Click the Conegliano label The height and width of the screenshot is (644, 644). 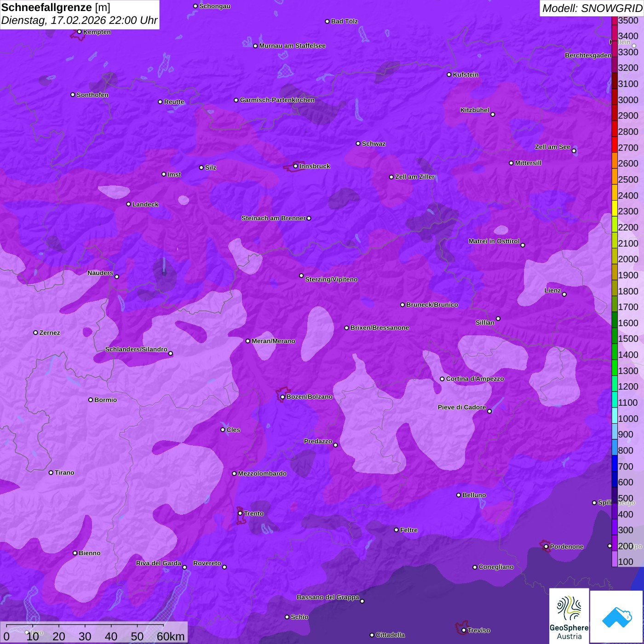tap(496, 567)
